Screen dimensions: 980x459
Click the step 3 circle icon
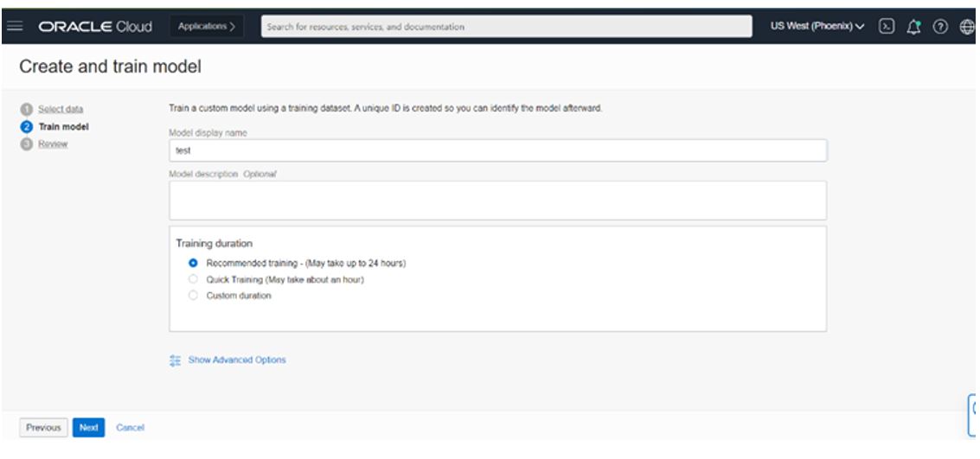(26, 144)
